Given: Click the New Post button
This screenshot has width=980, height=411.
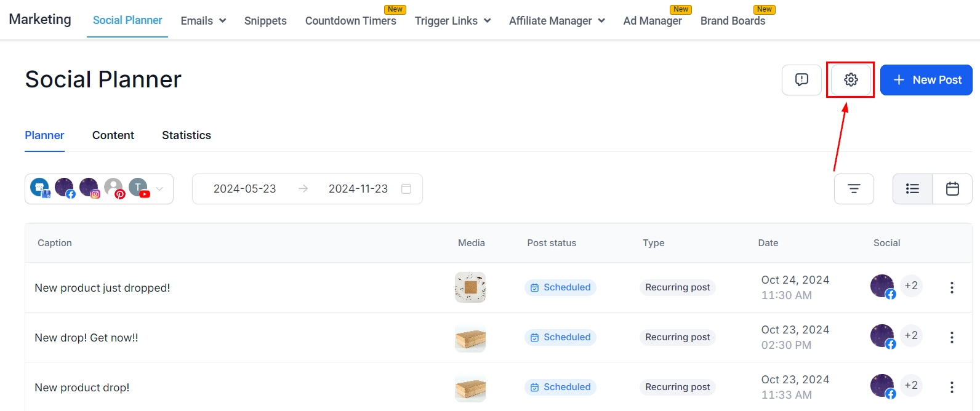Looking at the screenshot, I should pyautogui.click(x=926, y=80).
